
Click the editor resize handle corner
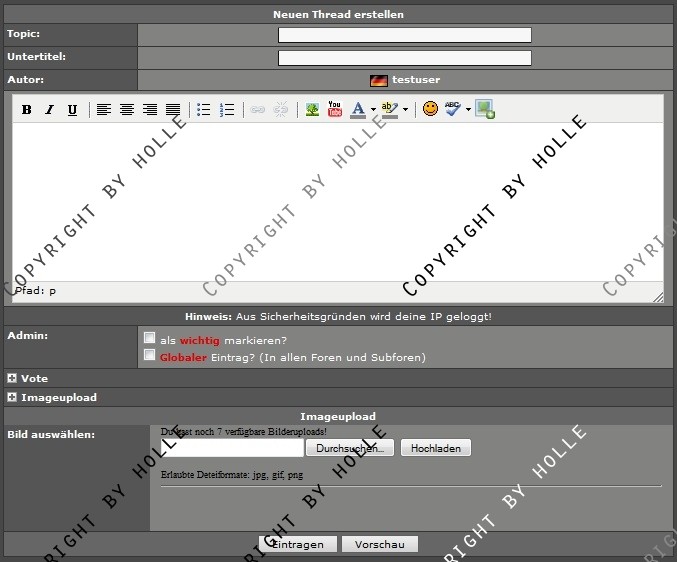point(658,297)
